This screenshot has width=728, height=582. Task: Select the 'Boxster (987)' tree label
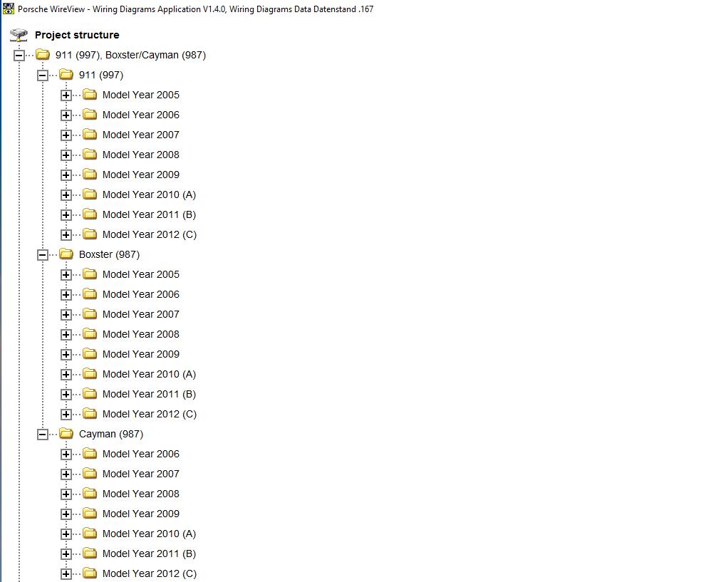click(x=109, y=254)
